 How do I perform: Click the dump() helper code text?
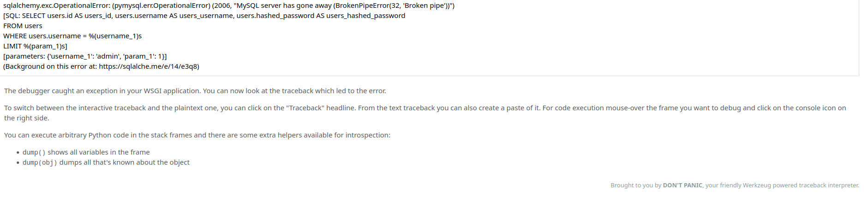pos(34,152)
